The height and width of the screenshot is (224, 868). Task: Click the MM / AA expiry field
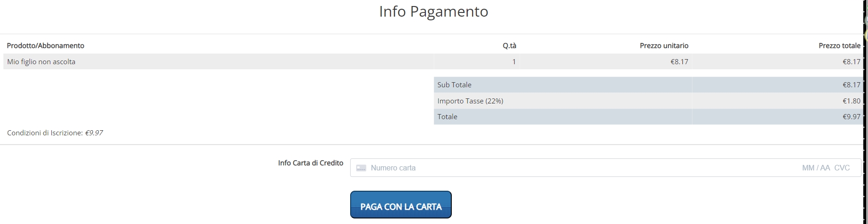(816, 168)
